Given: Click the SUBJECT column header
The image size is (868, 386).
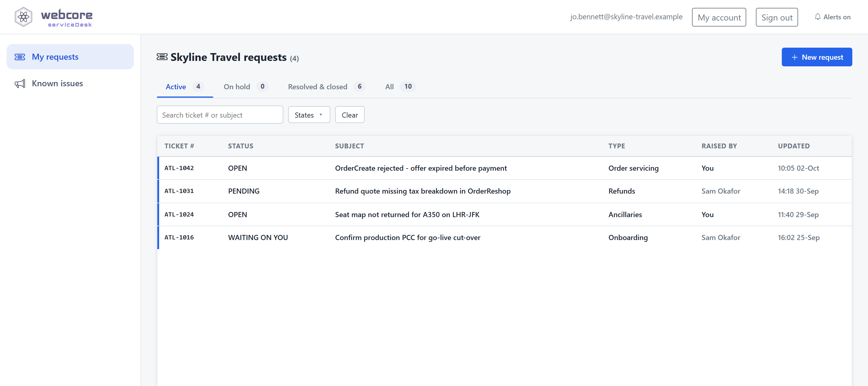Looking at the screenshot, I should click(349, 146).
